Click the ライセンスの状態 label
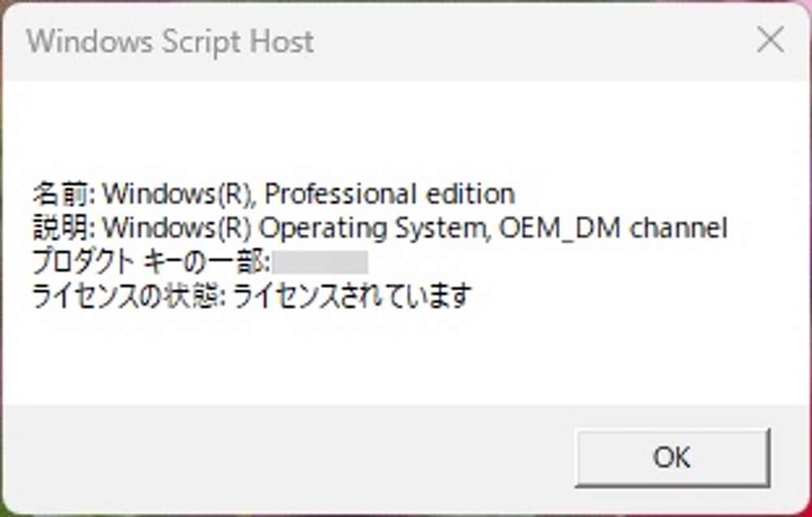812x517 pixels. [126, 296]
